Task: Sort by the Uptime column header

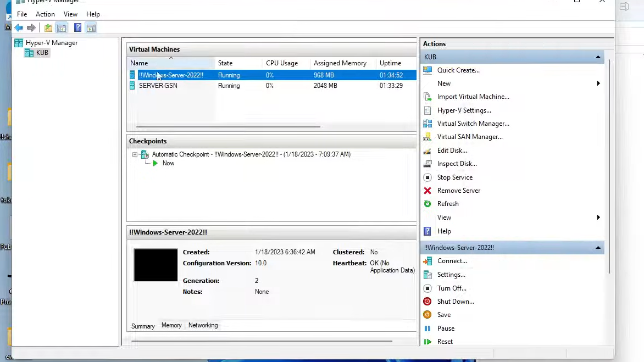Action: pos(396,63)
